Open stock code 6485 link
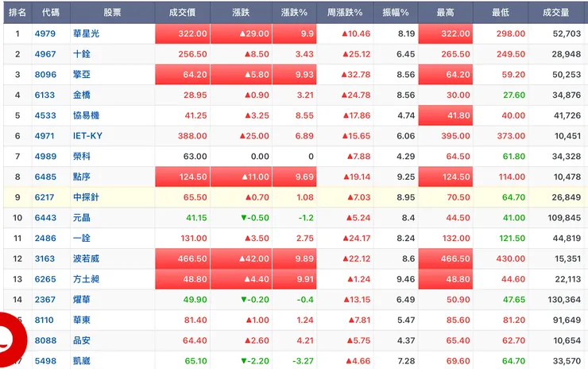Screen dimensions: 588x369 pos(45,177)
